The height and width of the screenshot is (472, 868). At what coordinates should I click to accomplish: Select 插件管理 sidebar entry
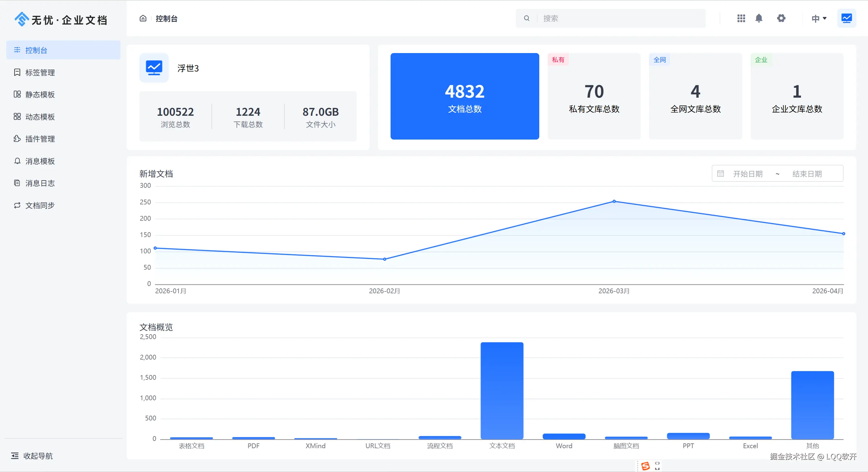(x=40, y=139)
